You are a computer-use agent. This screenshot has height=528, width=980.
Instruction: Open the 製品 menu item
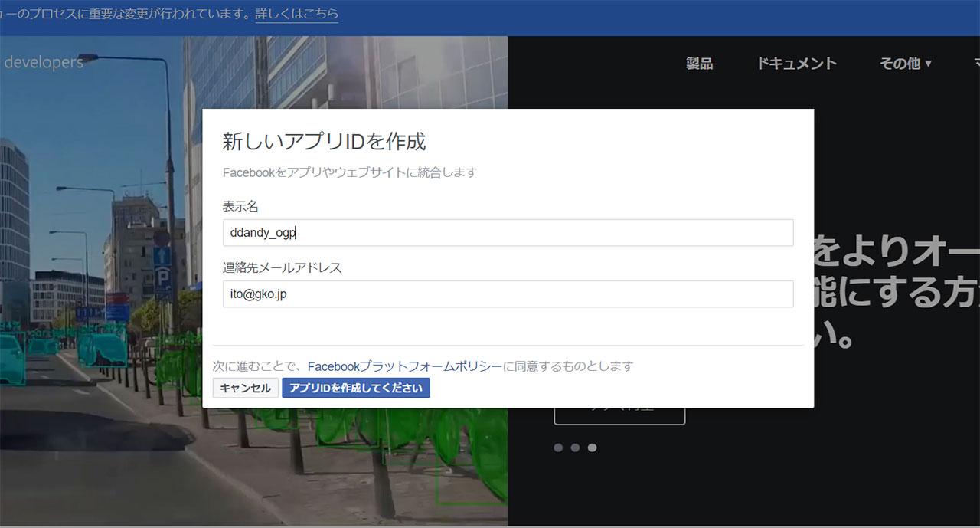[x=699, y=64]
